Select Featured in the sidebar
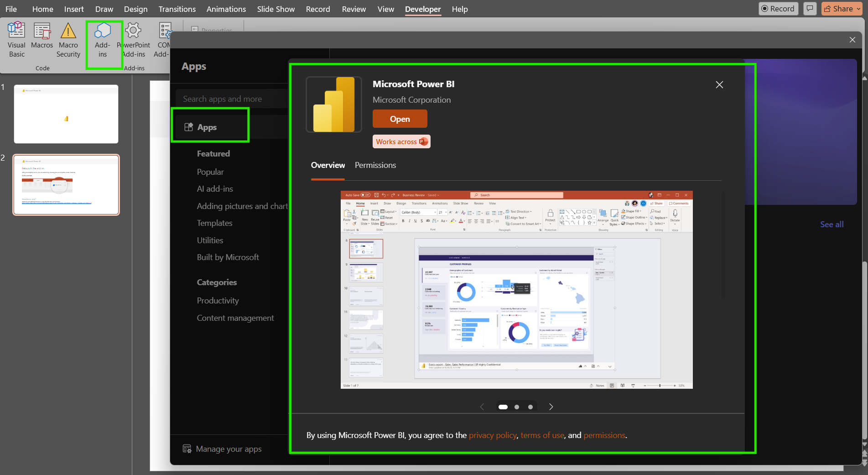Image resolution: width=868 pixels, height=475 pixels. pos(213,154)
